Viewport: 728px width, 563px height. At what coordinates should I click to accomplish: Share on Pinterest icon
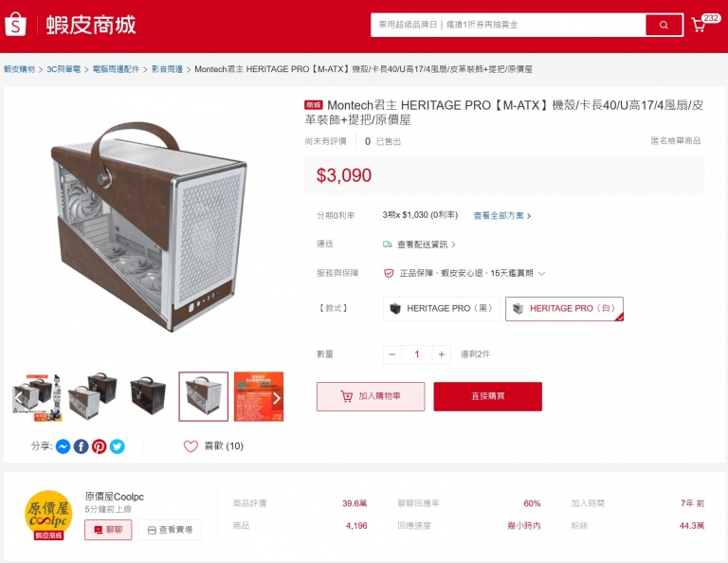(99, 446)
